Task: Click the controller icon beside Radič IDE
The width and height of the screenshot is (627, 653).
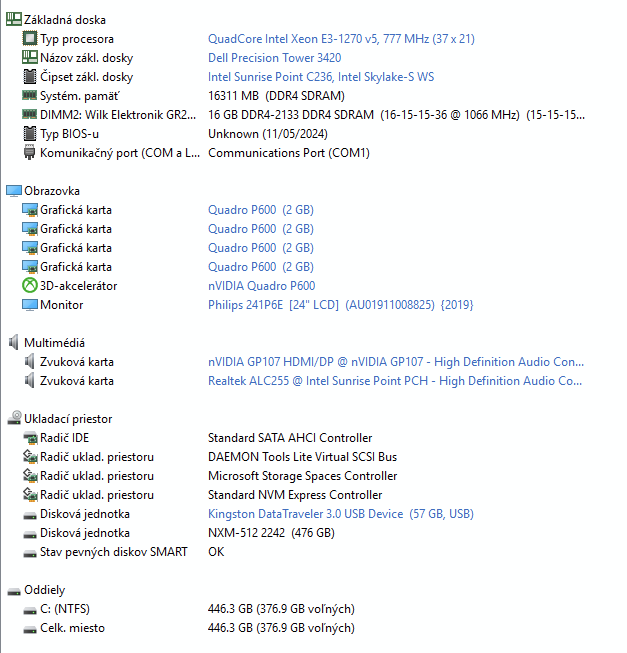Action: point(30,438)
